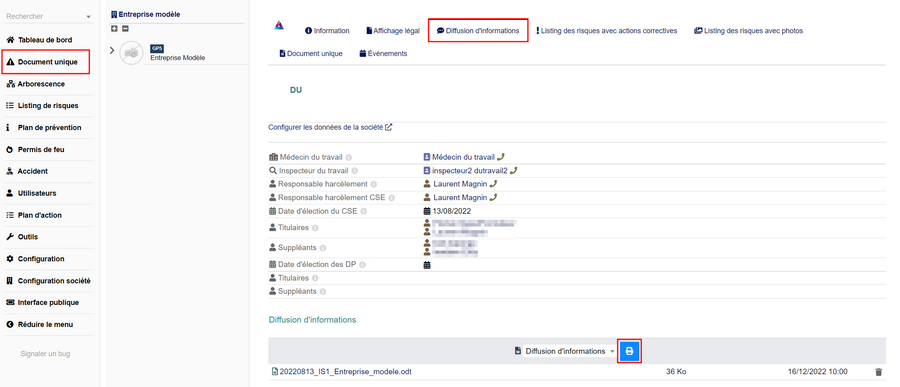Screen dimensions: 900x387
Task: Click the building icon before Entreprise modèle heading
Action: tap(114, 14)
